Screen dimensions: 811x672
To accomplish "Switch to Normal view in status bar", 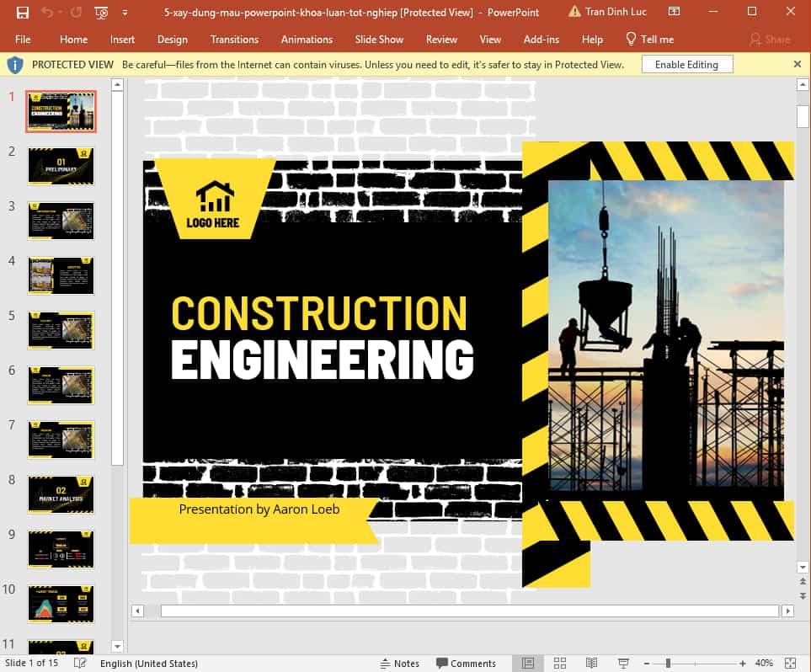I will point(529,663).
